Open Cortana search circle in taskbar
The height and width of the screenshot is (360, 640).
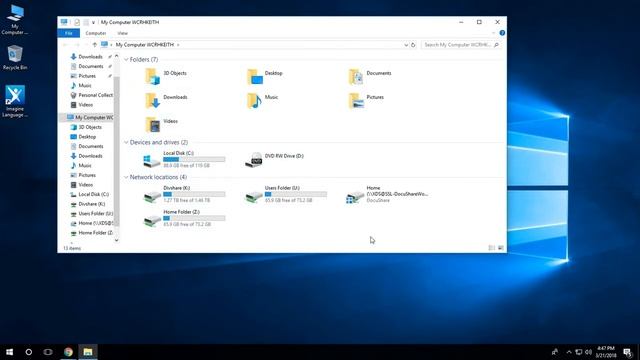coord(29,352)
